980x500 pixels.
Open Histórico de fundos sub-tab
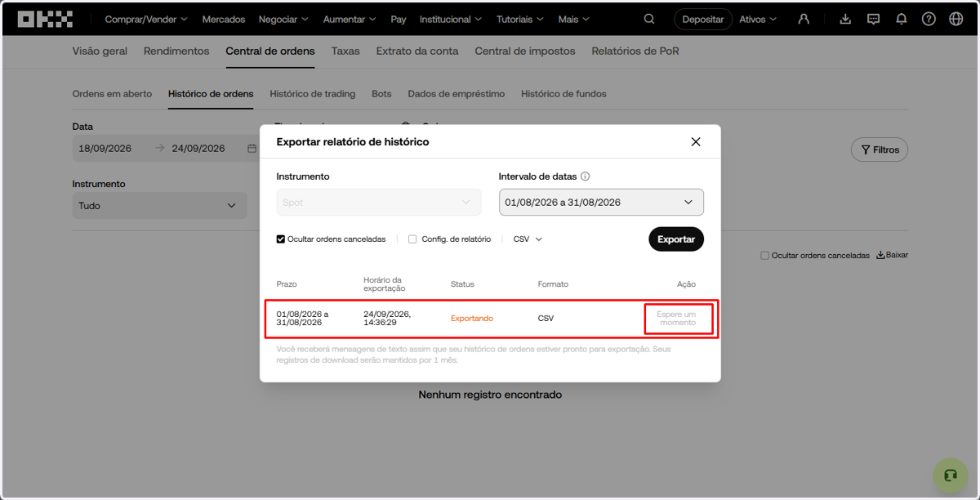pos(563,94)
